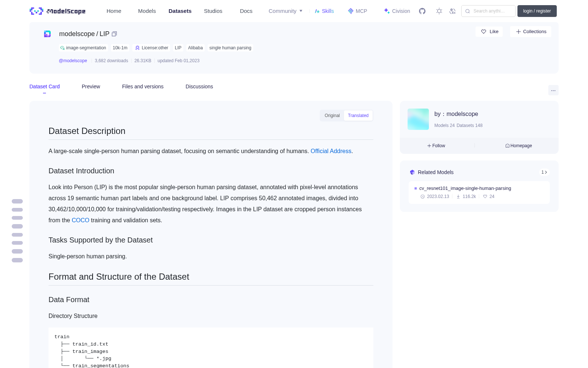Click the Homepage button

[519, 146]
